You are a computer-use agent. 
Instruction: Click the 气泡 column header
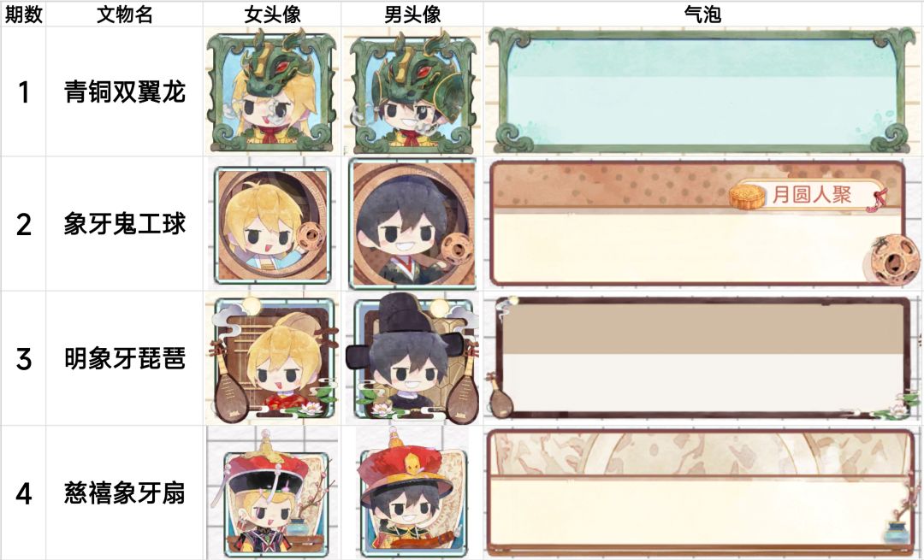[702, 15]
